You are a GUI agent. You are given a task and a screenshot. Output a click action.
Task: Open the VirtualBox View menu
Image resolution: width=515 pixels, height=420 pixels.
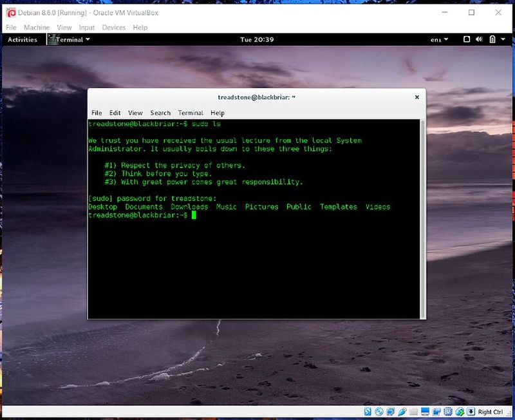click(64, 28)
